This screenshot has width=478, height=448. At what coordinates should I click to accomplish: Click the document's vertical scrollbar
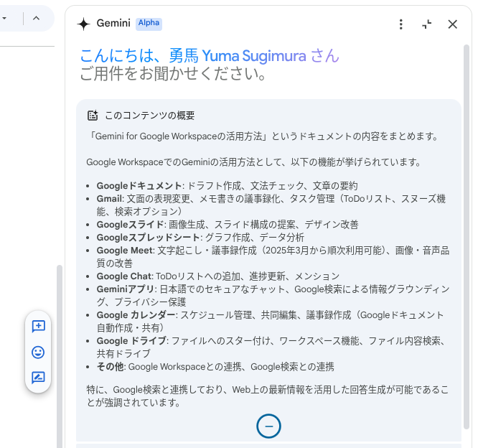[x=60, y=357]
